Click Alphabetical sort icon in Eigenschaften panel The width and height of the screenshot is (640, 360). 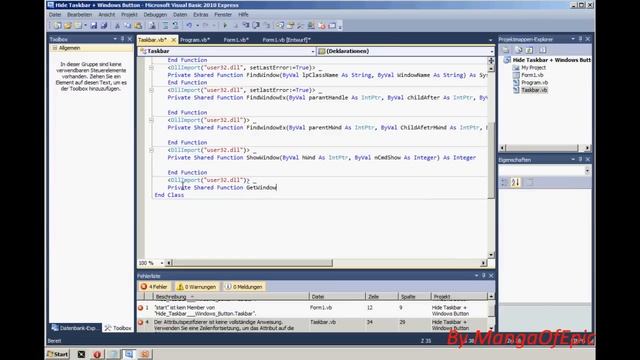(x=516, y=182)
